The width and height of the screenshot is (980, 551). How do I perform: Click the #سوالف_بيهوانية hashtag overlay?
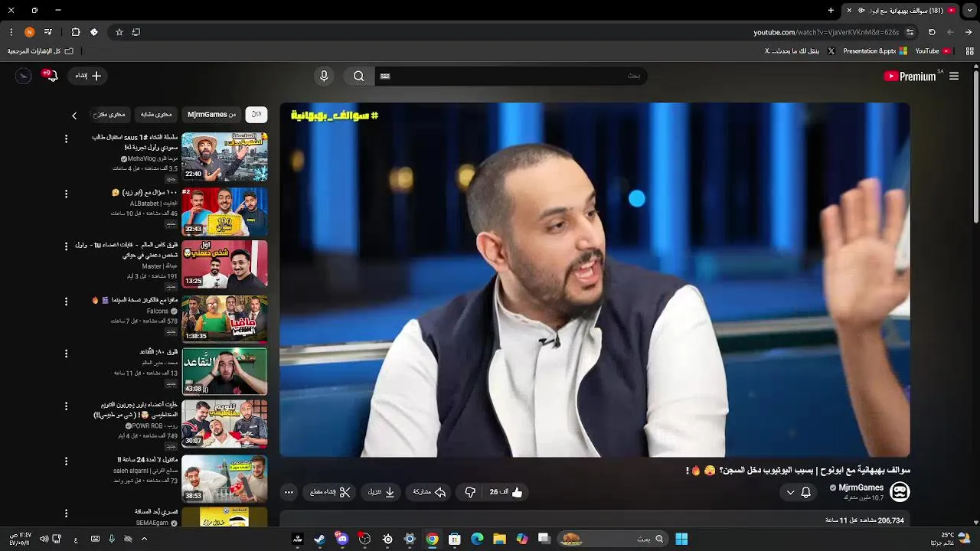click(x=335, y=116)
